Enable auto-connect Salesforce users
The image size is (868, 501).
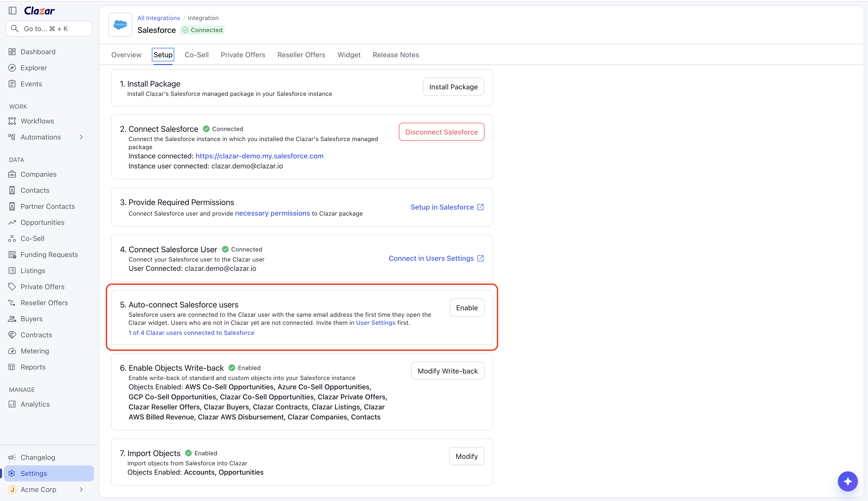tap(467, 308)
